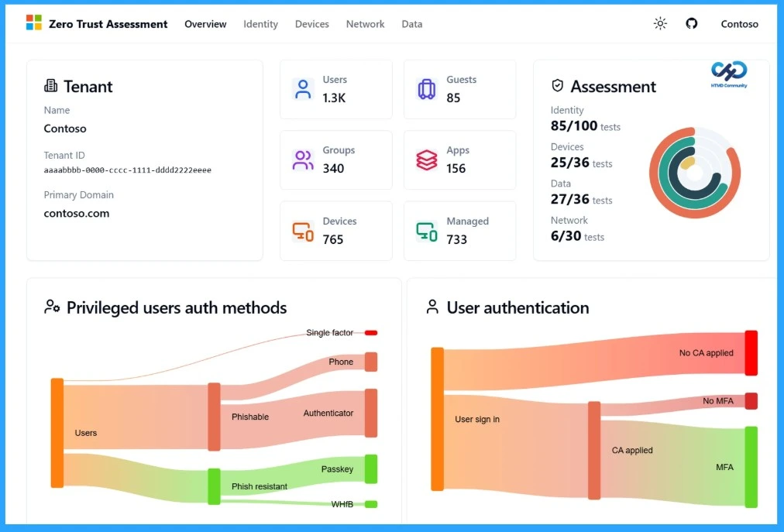The height and width of the screenshot is (532, 784).
Task: Click the assessment donut chart
Action: click(695, 173)
